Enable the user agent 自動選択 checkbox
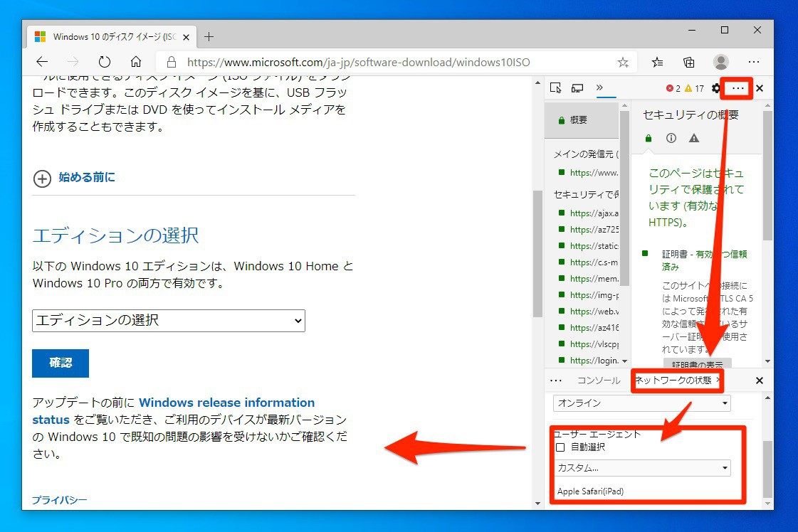The height and width of the screenshot is (532, 798). click(x=560, y=447)
